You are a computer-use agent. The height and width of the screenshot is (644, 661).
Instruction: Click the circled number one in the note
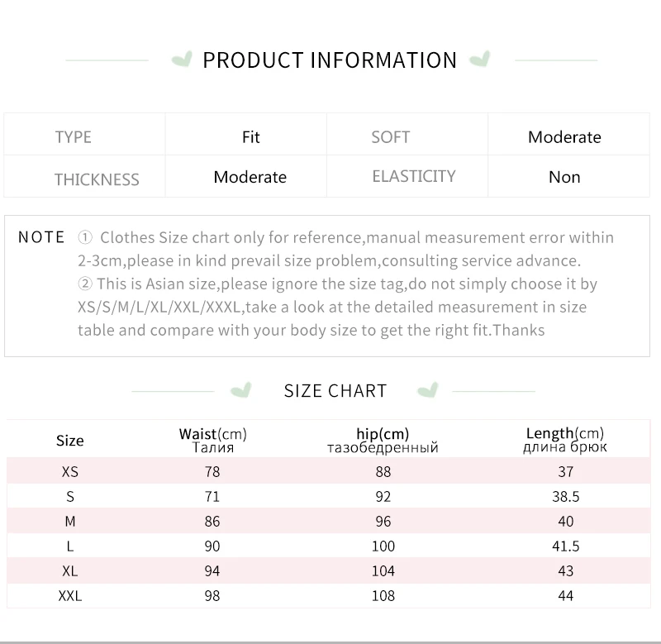click(85, 238)
